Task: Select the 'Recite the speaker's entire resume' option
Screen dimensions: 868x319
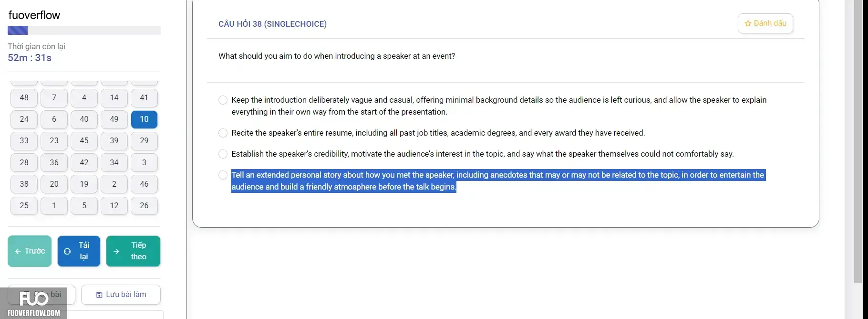Action: [x=223, y=133]
